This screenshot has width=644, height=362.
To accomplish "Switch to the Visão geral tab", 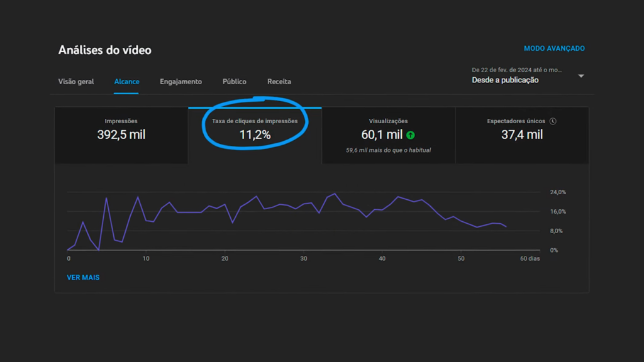I will coord(76,82).
